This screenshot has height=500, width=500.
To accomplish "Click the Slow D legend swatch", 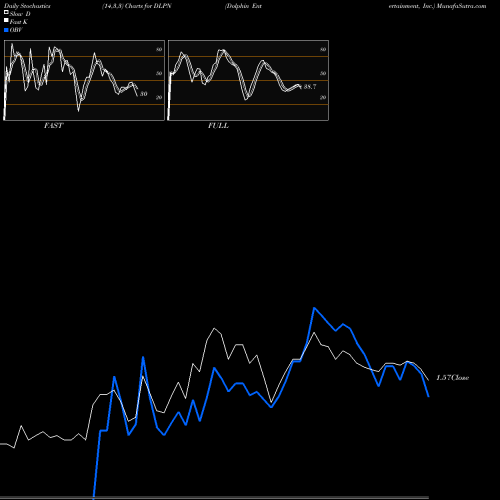I will 6,13.
